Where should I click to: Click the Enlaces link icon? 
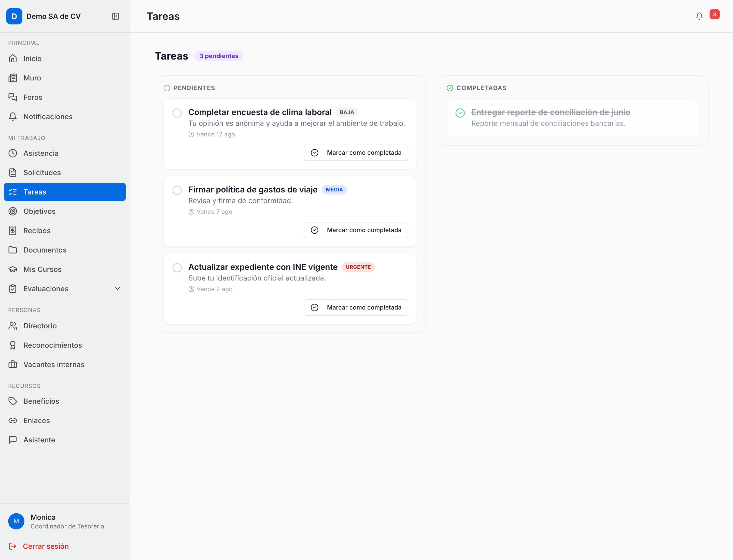pyautogui.click(x=13, y=420)
